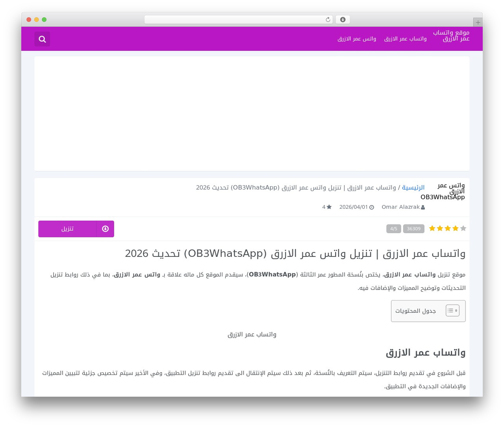Click the centered واتساب عمر الازرق caption

[x=252, y=334]
